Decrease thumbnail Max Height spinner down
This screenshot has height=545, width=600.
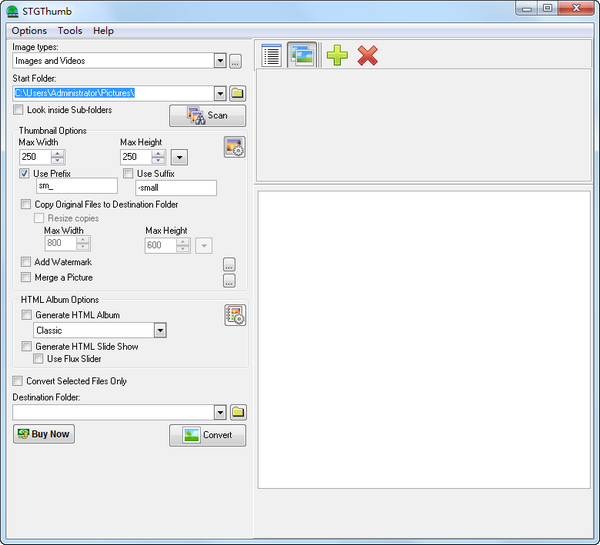pyautogui.click(x=158, y=160)
